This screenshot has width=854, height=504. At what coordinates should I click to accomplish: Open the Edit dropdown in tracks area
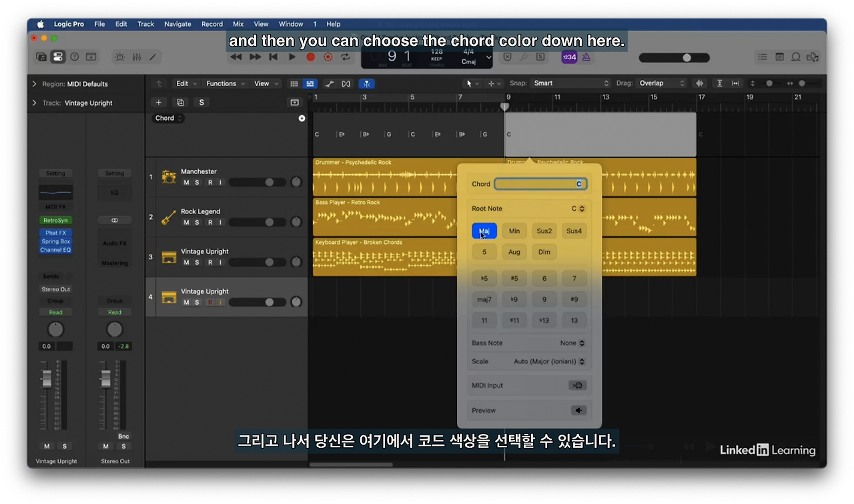pos(186,83)
